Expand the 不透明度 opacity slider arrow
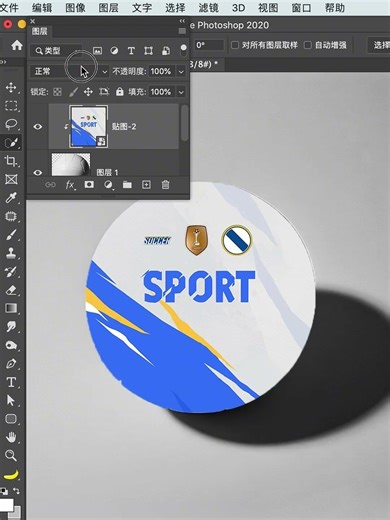Image resolution: width=390 pixels, height=520 pixels. (x=181, y=71)
